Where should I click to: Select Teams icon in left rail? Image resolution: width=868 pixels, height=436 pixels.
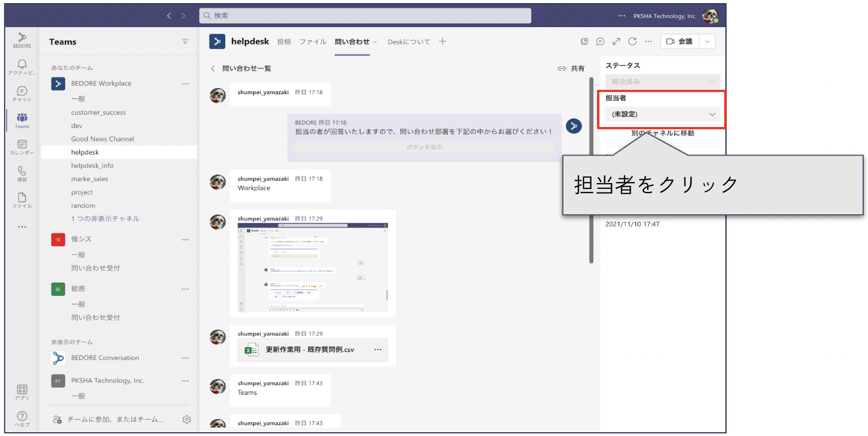pyautogui.click(x=22, y=121)
